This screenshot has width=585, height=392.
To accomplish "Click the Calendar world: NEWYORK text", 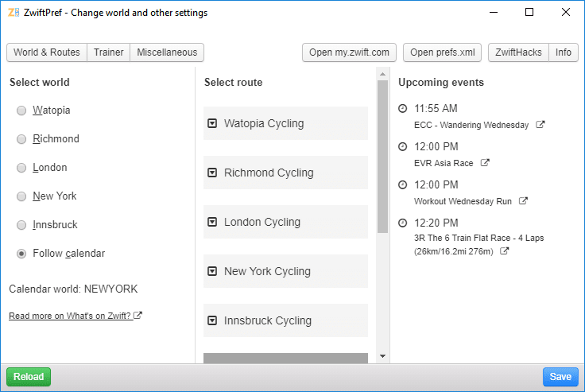I will pyautogui.click(x=73, y=289).
